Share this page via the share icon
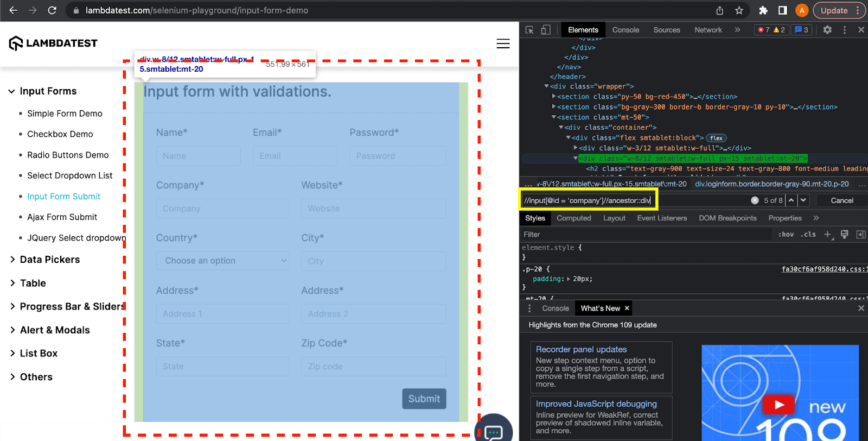The image size is (868, 441). click(719, 10)
